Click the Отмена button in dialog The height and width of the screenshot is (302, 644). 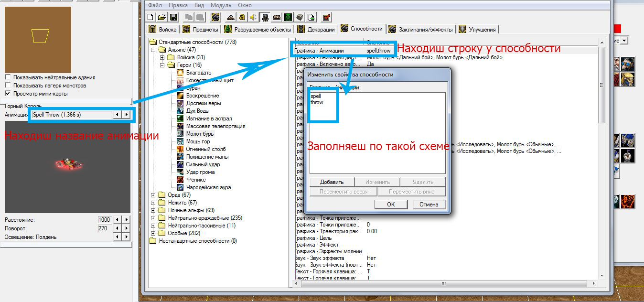click(429, 204)
